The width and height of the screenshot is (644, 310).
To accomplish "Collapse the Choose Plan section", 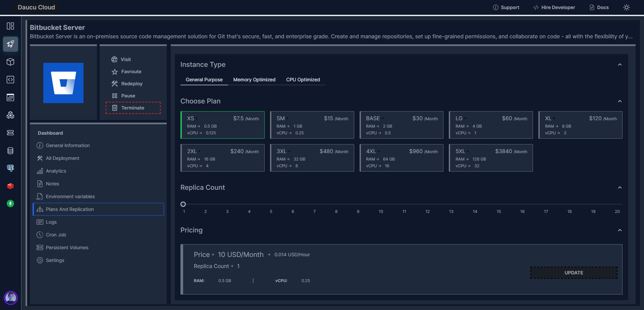I will (620, 101).
